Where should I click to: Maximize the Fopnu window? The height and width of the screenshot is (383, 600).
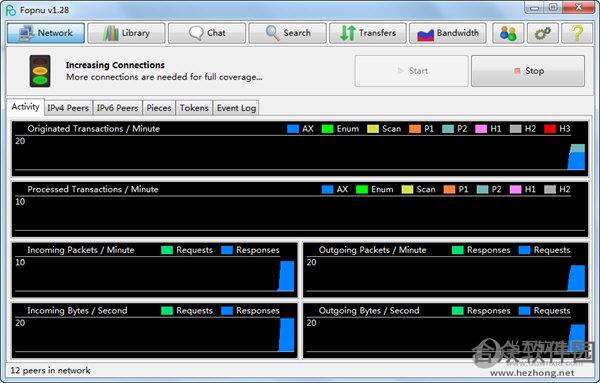coord(553,8)
